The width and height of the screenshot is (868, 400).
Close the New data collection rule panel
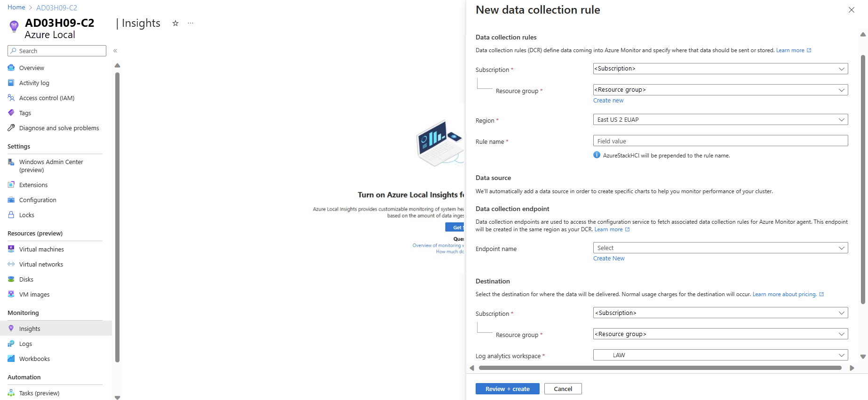(x=852, y=10)
